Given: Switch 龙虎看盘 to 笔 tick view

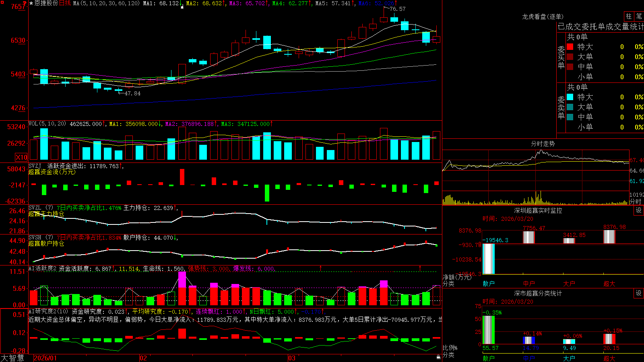Looking at the screenshot, I should click(639, 16).
